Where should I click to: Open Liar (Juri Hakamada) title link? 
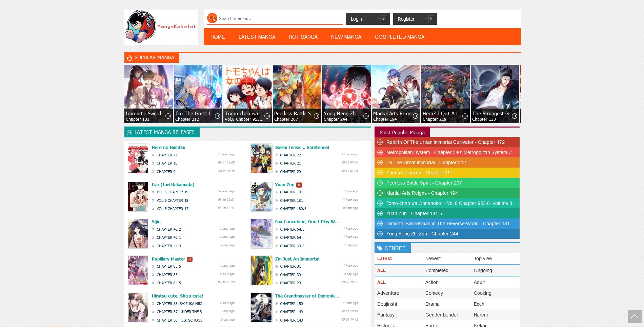[173, 185]
